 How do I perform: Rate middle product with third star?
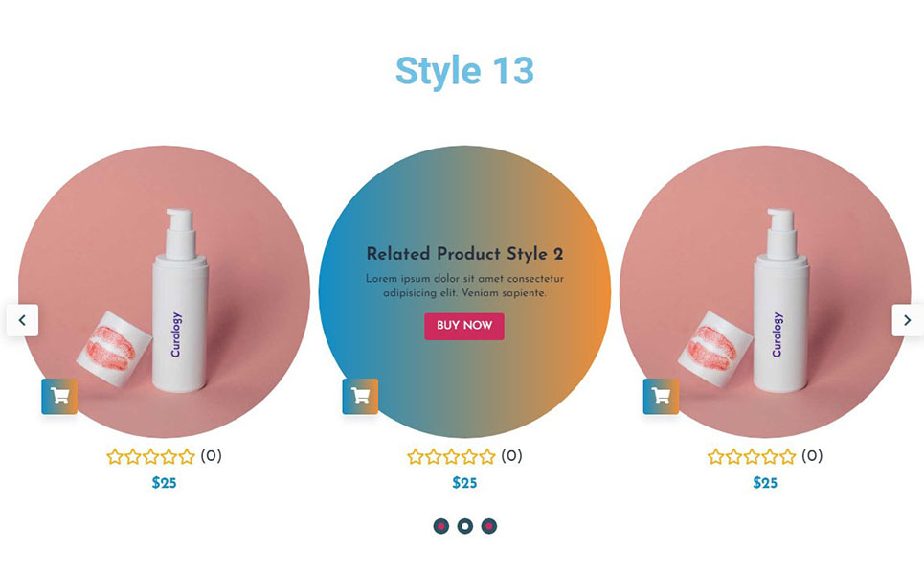451,456
